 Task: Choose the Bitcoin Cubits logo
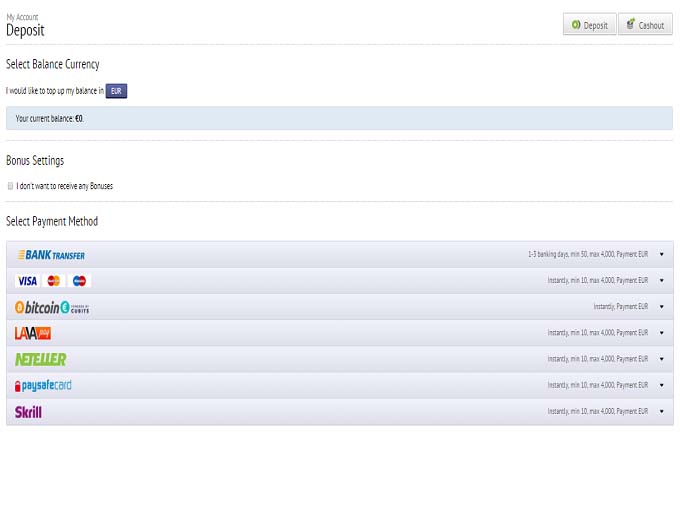(x=52, y=307)
